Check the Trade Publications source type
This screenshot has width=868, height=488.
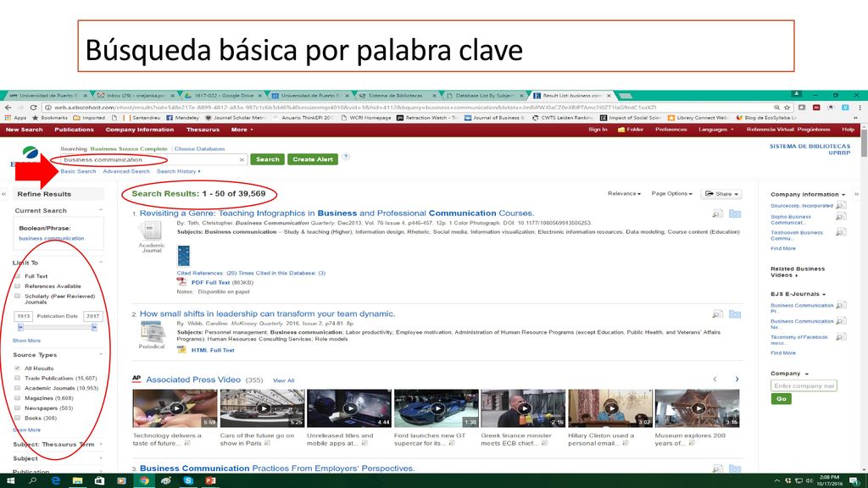[17, 378]
